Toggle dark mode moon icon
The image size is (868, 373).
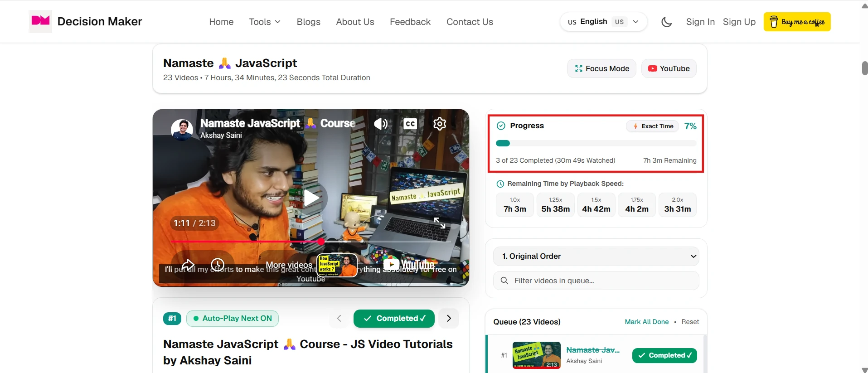(x=666, y=22)
